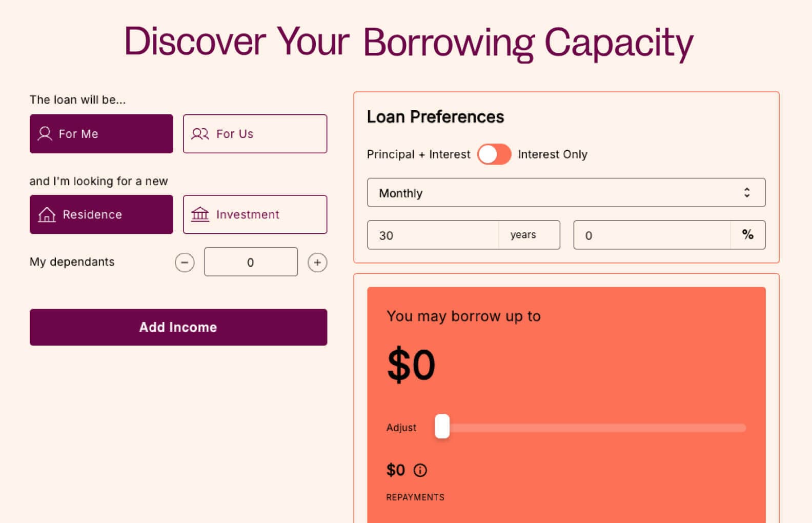Viewport: 812px width, 523px height.
Task: Increase dependants with the plus icon
Action: 317,263
